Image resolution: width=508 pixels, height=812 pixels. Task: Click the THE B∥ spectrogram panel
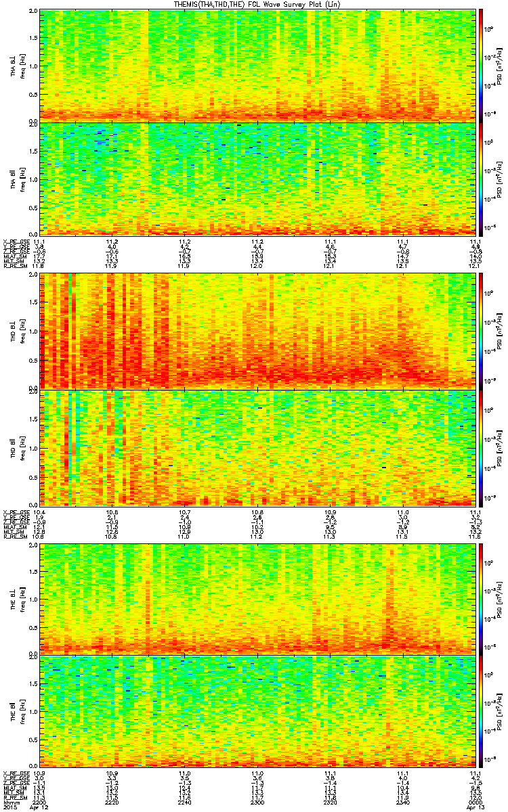(257, 713)
